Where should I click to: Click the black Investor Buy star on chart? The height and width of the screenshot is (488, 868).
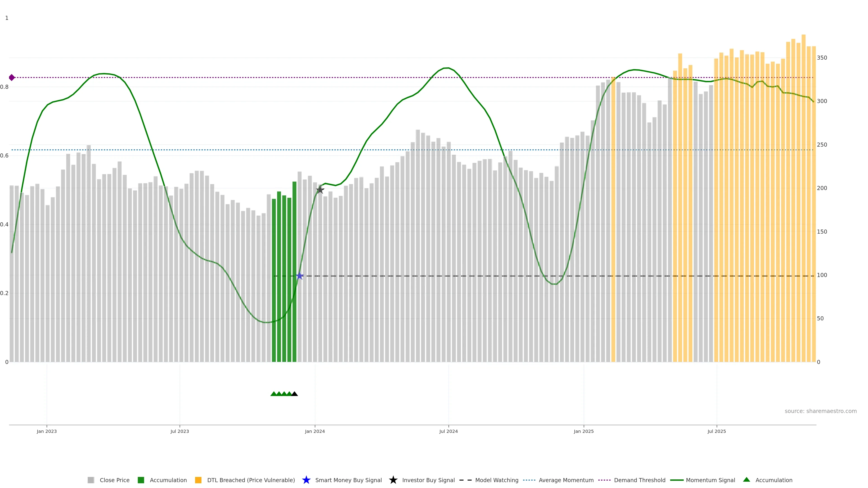(320, 190)
